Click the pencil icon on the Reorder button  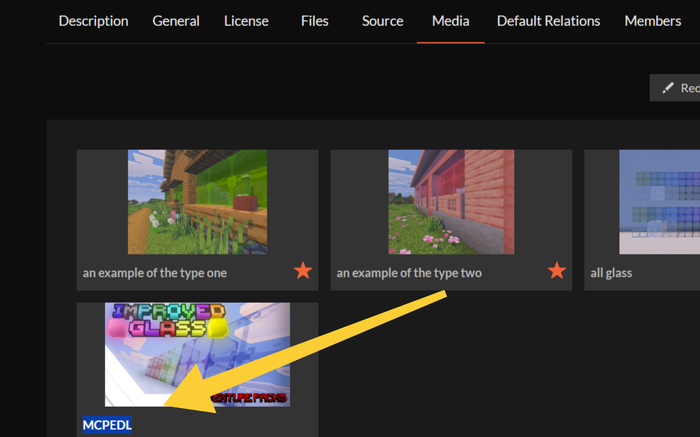pos(668,88)
